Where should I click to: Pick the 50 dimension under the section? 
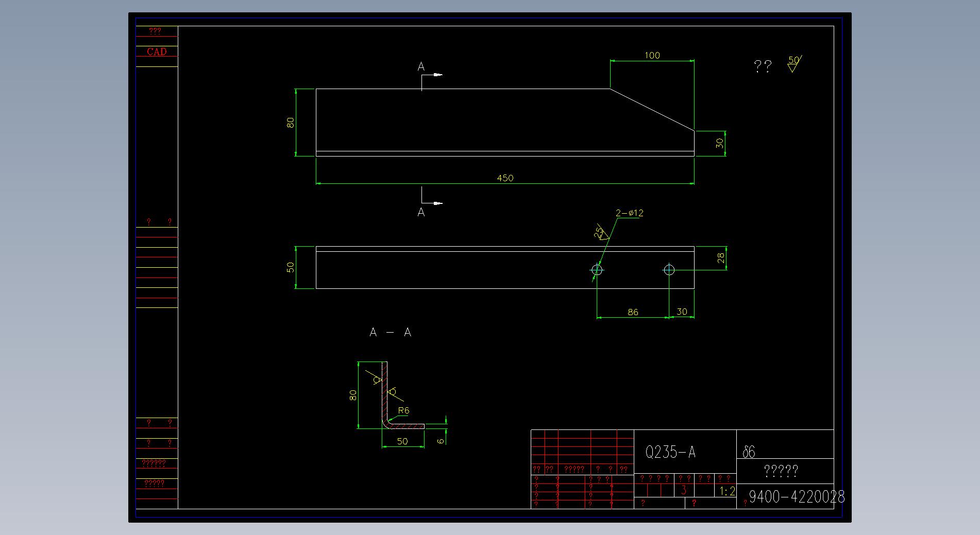pyautogui.click(x=402, y=441)
